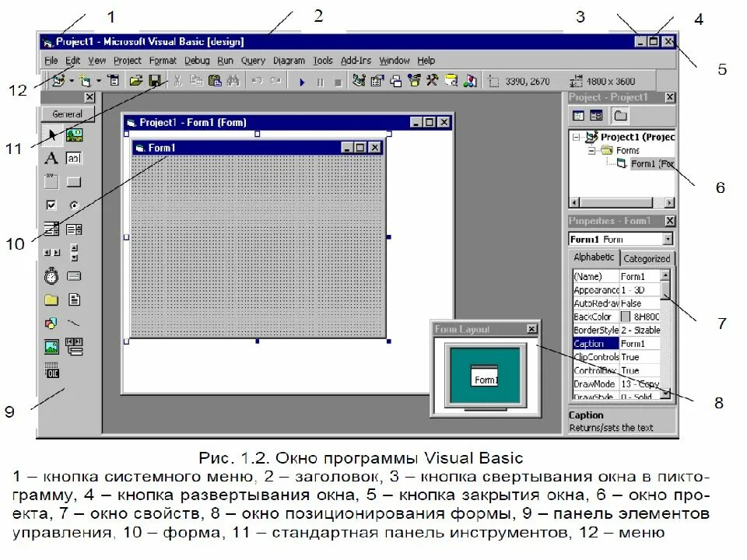Click the Open Project folder icon

(x=135, y=81)
